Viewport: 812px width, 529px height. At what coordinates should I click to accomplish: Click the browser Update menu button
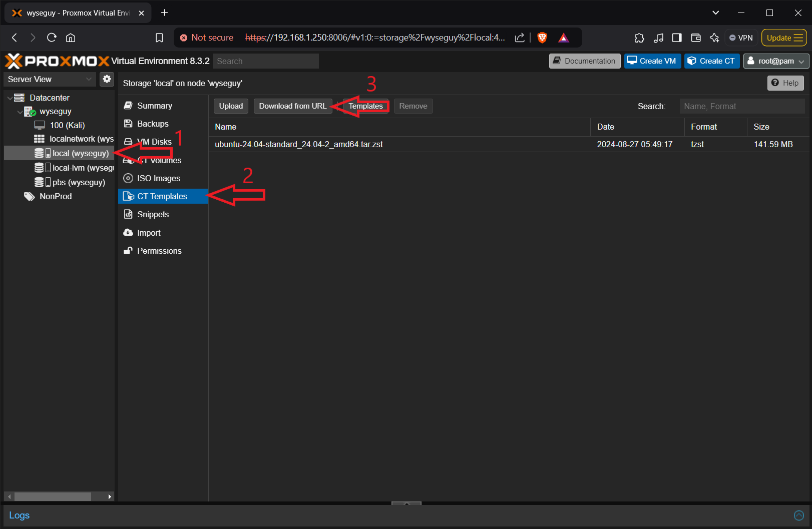pos(784,38)
